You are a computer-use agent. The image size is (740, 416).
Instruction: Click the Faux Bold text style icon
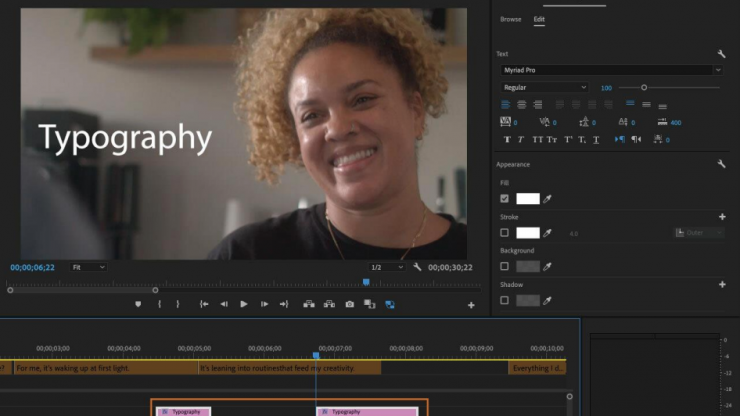507,139
